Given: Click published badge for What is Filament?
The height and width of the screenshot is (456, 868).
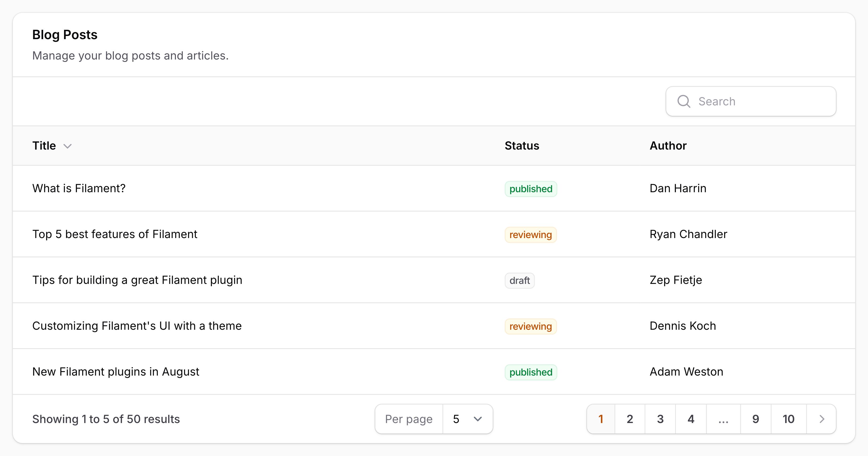Looking at the screenshot, I should pos(531,189).
